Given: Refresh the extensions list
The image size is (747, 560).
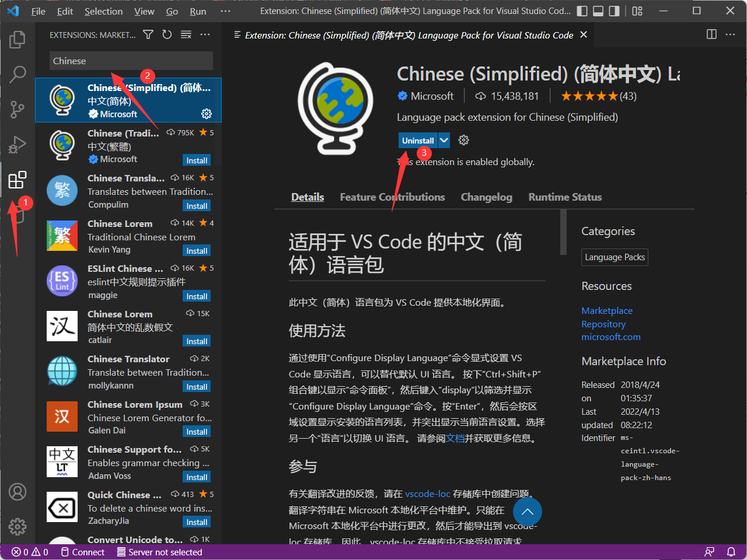Looking at the screenshot, I should (167, 35).
